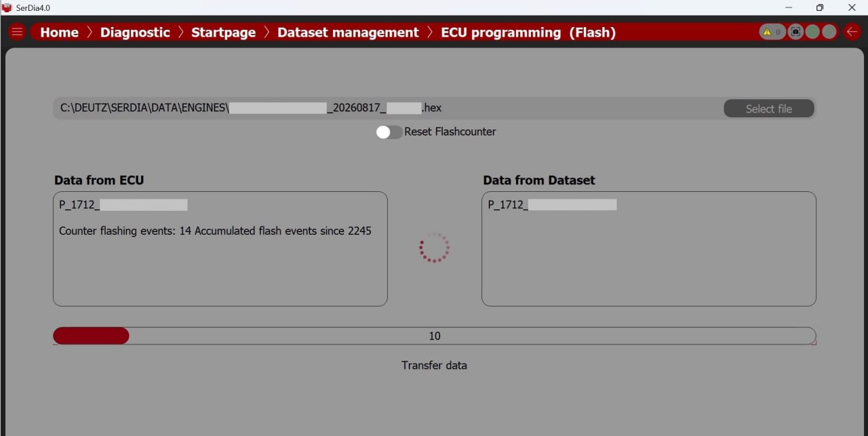Navigate to Home breadcrumb
Viewport: 868px width, 436px height.
(60, 33)
